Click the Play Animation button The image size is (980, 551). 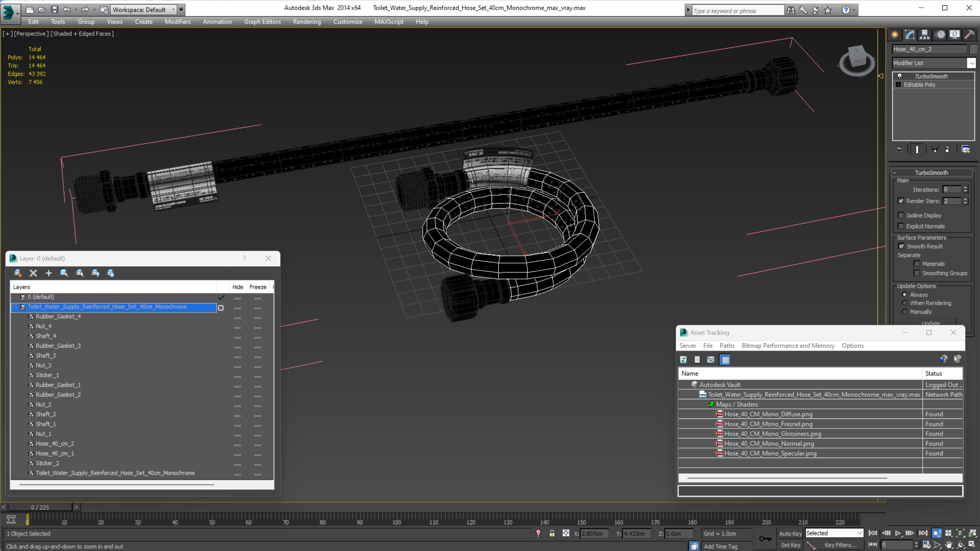point(898,533)
